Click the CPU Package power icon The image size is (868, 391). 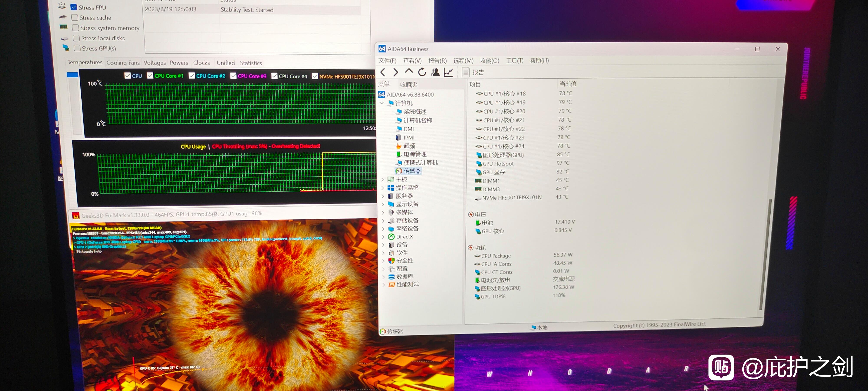(477, 256)
